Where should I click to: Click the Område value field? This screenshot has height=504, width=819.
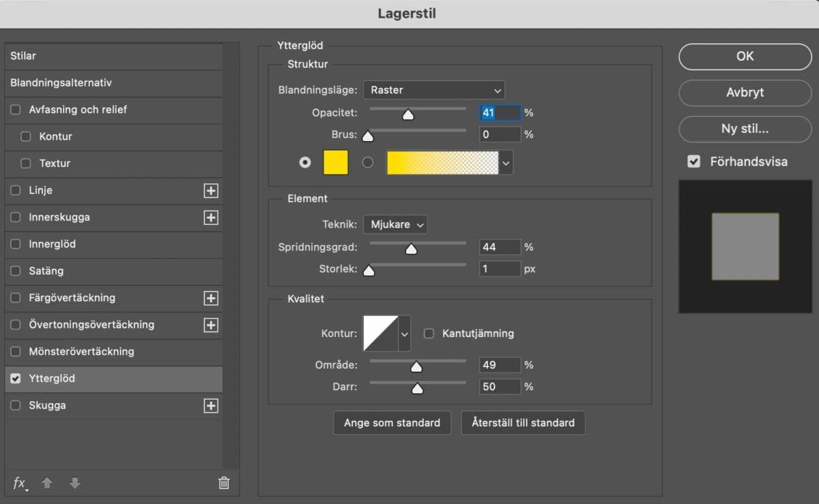point(500,365)
